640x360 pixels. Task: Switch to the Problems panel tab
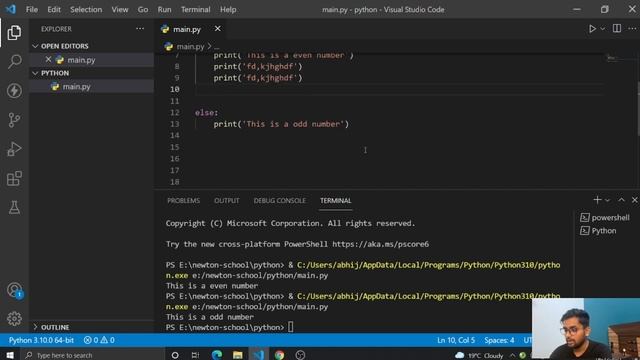pos(183,200)
